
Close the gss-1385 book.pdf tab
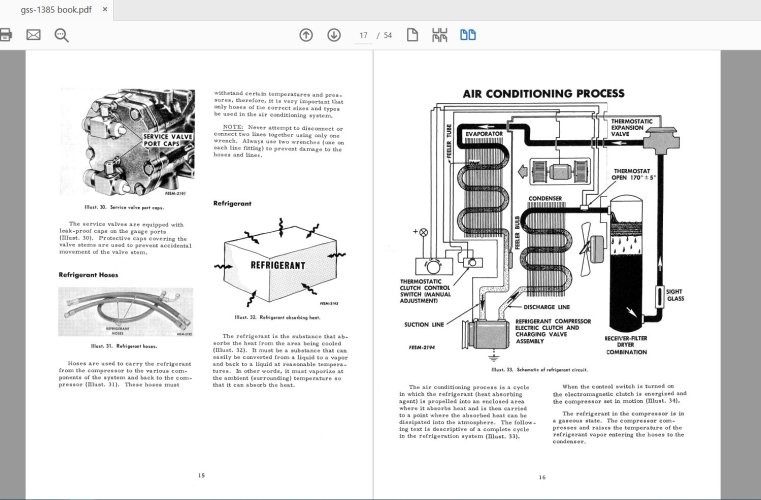[x=105, y=9]
